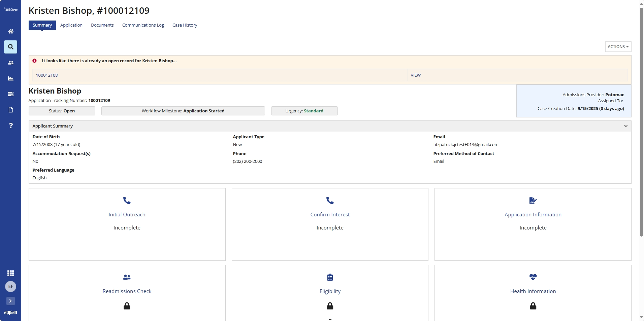Open the Help question mark icon
This screenshot has height=321, width=644.
coord(11,126)
